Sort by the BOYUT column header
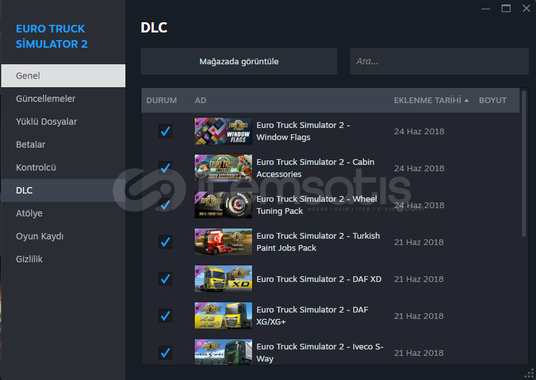This screenshot has width=536, height=380. coord(493,100)
